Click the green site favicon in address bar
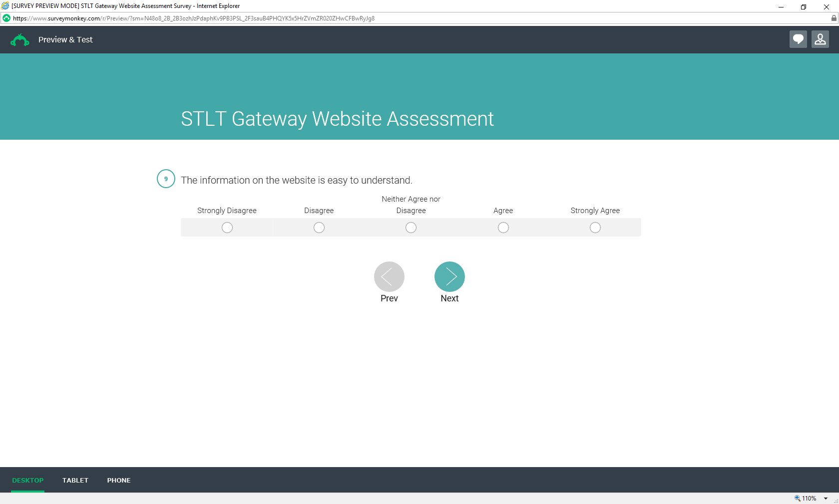 [x=6, y=18]
